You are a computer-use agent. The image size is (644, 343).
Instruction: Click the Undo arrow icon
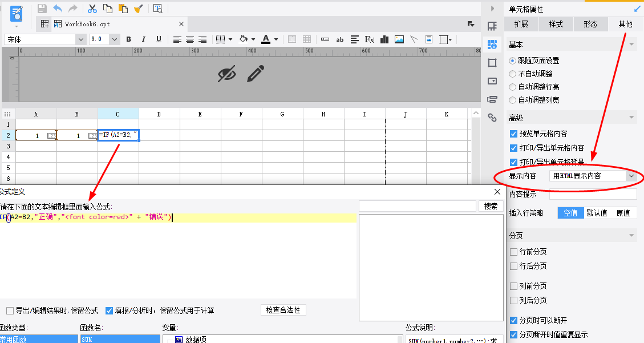(58, 9)
